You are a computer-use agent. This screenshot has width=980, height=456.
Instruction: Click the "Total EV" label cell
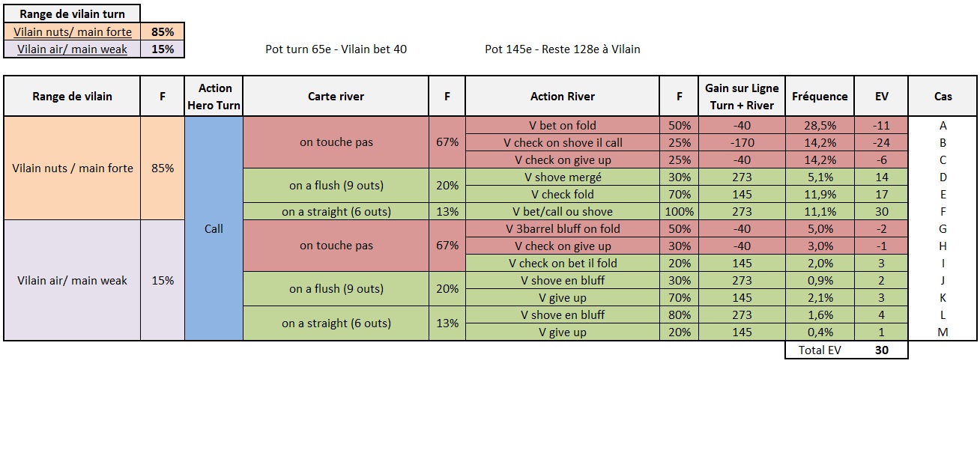819,350
